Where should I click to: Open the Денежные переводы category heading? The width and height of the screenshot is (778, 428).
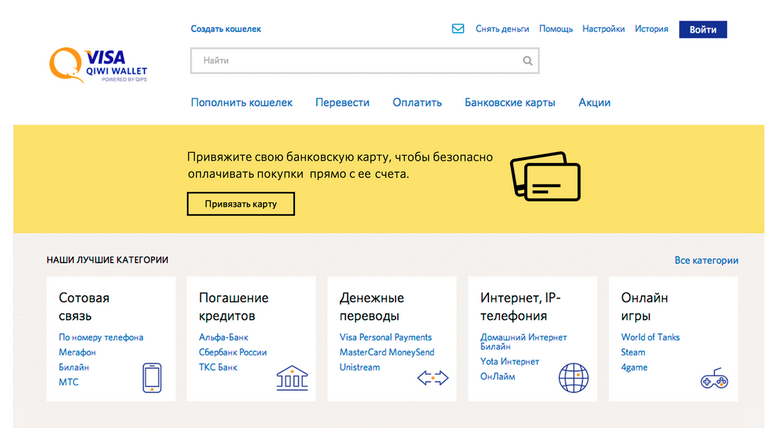[372, 307]
